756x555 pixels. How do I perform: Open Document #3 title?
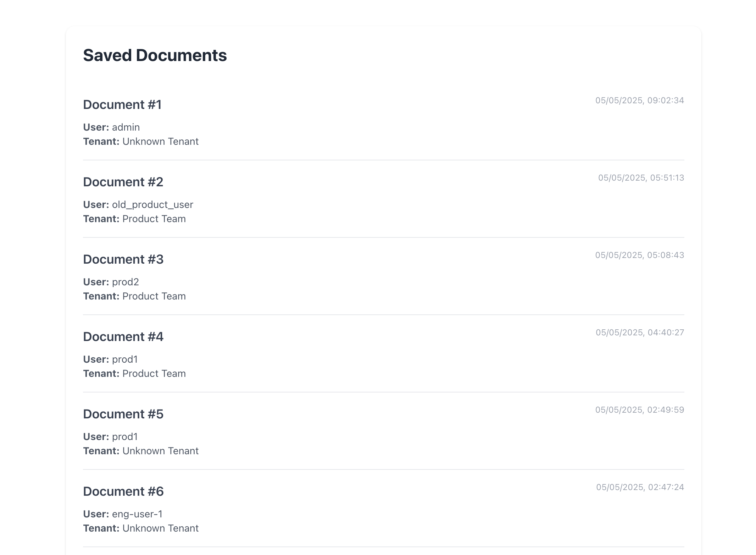(123, 259)
